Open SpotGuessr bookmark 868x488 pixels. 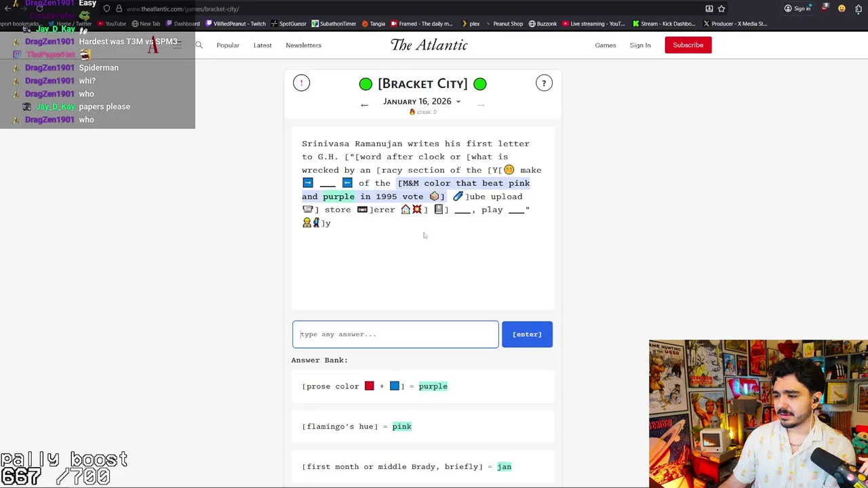tap(288, 24)
